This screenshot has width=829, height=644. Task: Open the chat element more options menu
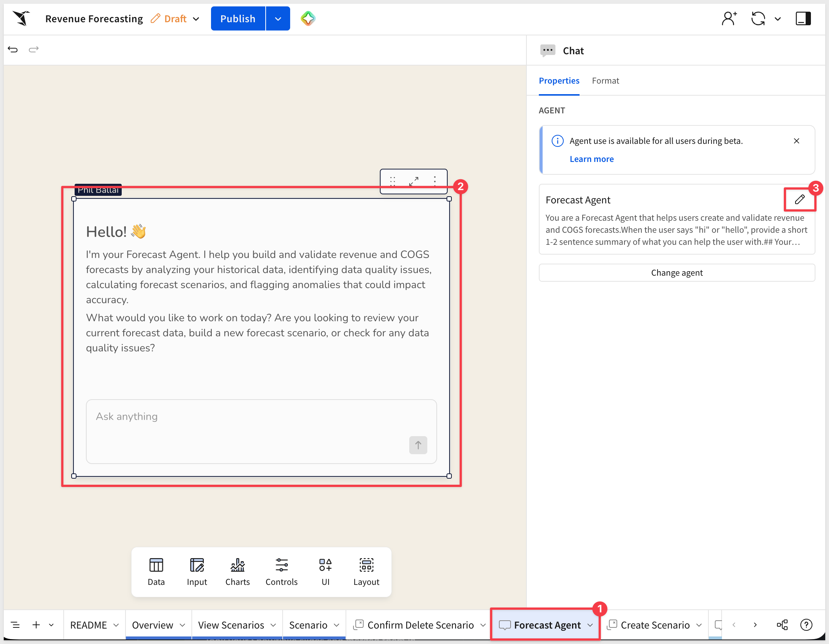pyautogui.click(x=435, y=181)
